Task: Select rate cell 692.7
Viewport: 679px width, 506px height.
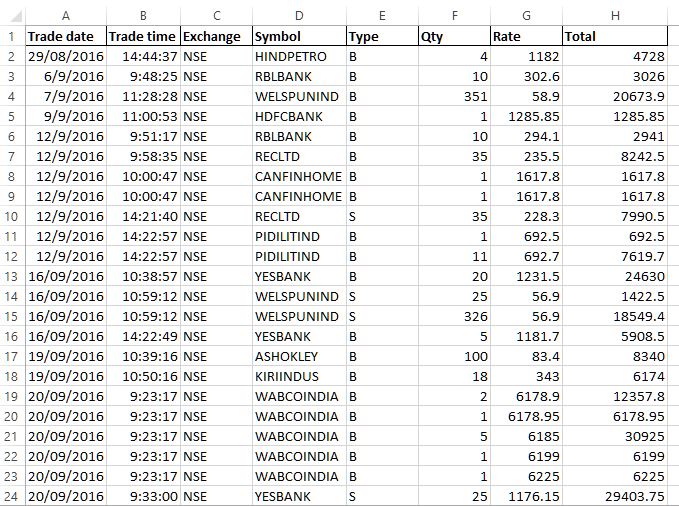Action: tap(527, 256)
